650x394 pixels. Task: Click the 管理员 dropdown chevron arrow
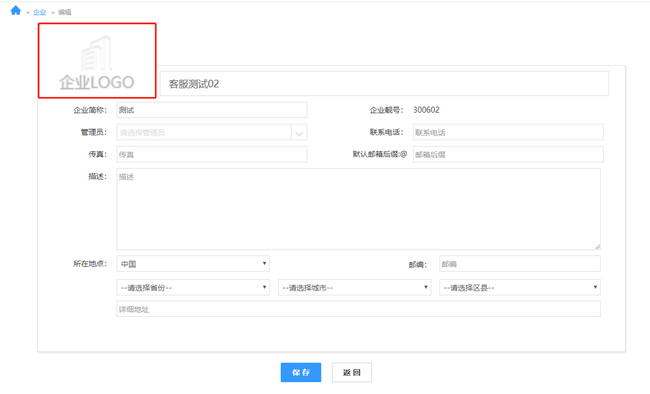[299, 133]
